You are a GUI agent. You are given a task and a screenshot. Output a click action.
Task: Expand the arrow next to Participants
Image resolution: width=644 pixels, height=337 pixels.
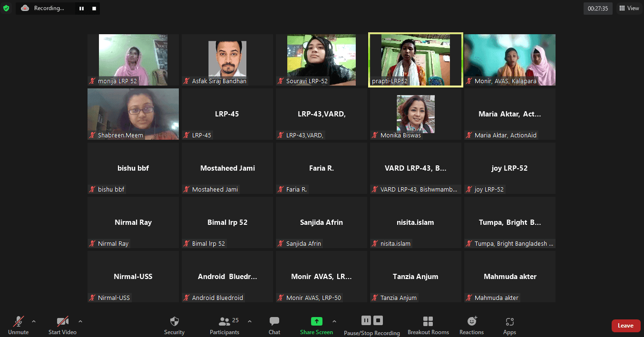[250, 321]
